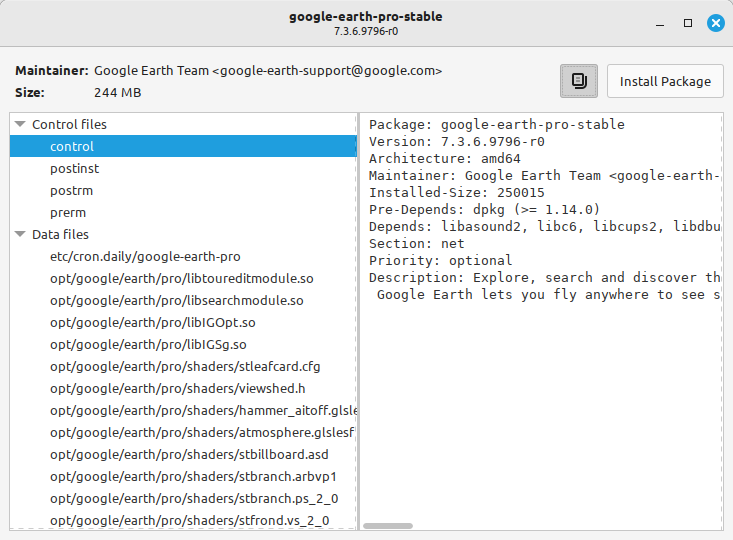
Task: Click the 'Pre-Depends: dpkg' line
Action: [484, 209]
